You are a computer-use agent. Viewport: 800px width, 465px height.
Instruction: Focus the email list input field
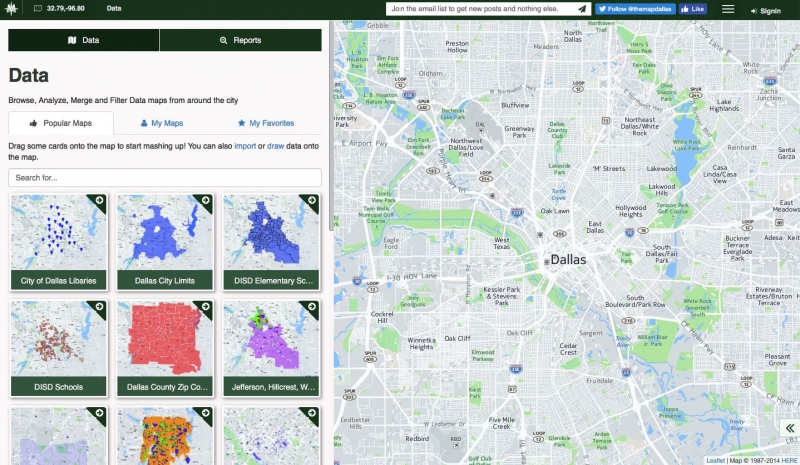click(x=482, y=9)
